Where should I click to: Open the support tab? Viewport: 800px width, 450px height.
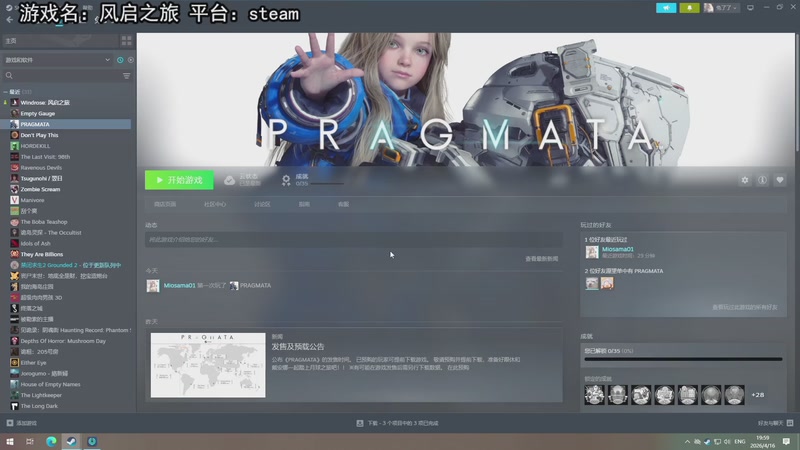coord(343,204)
